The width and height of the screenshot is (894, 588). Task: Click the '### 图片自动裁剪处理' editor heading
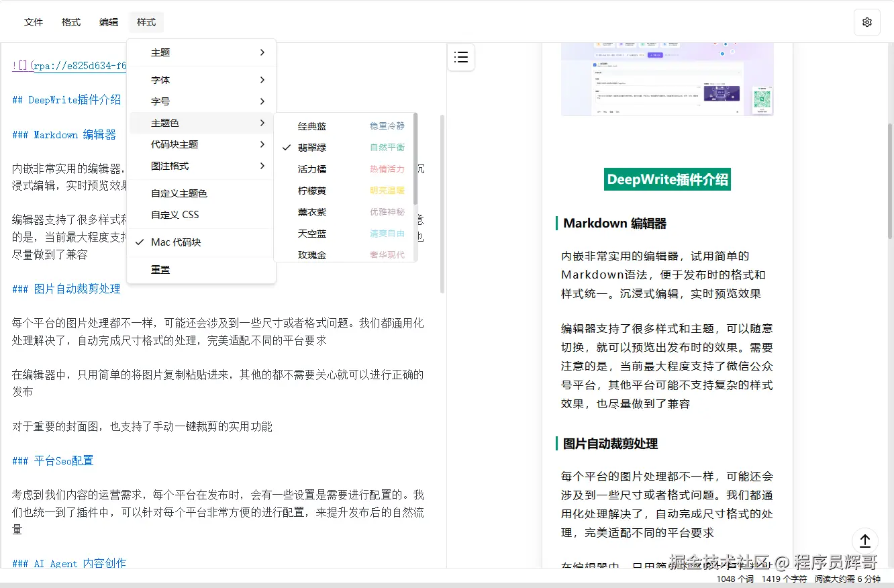pyautogui.click(x=66, y=289)
